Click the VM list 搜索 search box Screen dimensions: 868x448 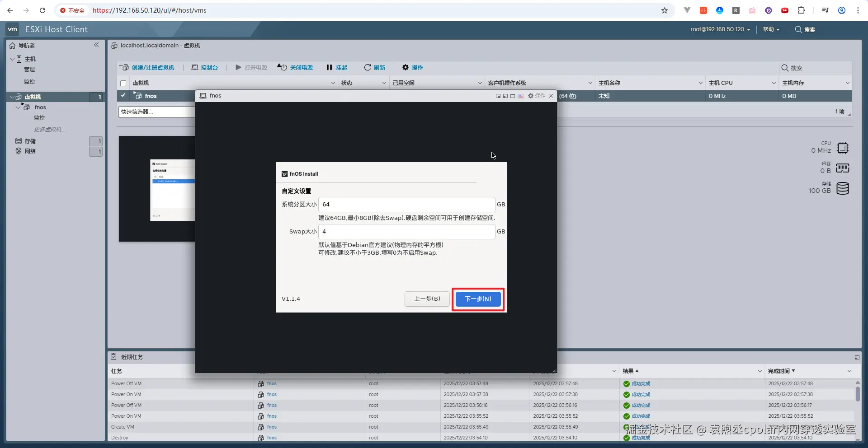click(x=816, y=68)
